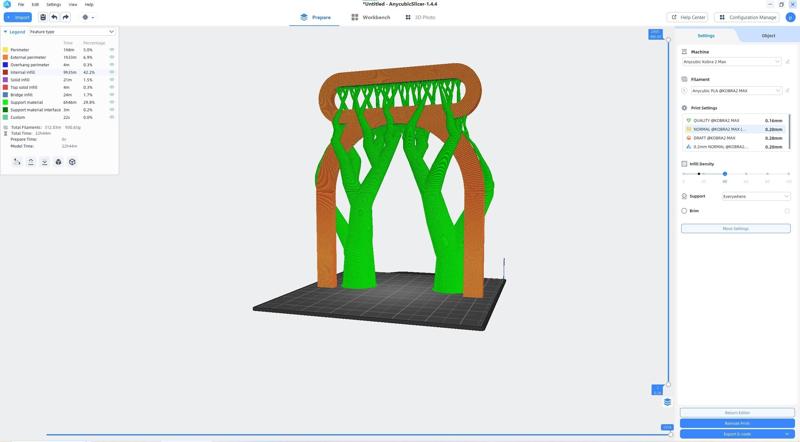800x442 pixels.
Task: Toggle visibility of Solid infill feature
Action: [111, 80]
